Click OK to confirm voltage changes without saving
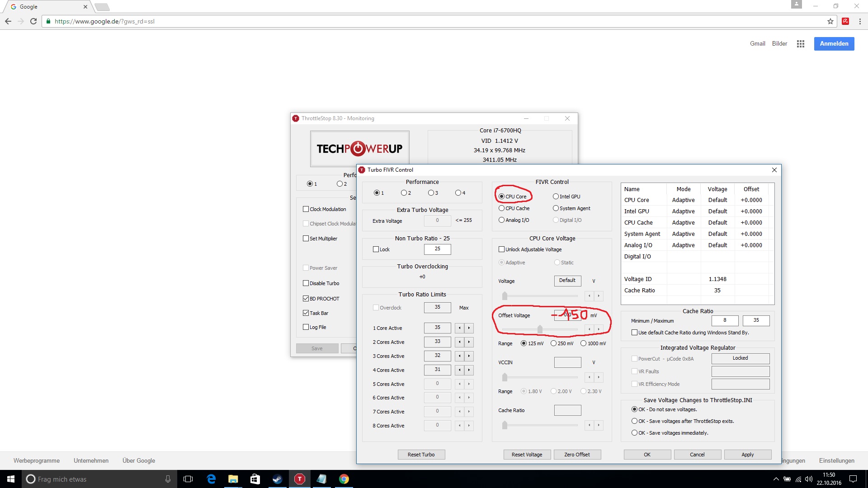Viewport: 868px width, 488px height. click(x=647, y=454)
